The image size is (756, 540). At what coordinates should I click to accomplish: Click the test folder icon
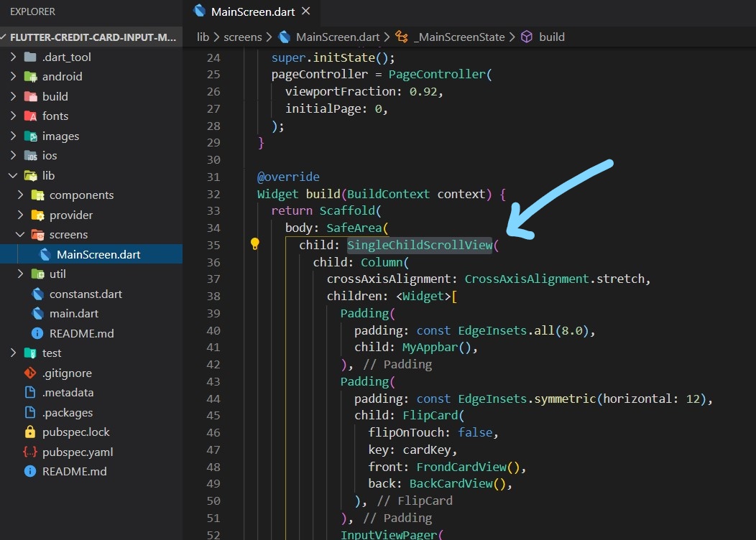pos(30,353)
